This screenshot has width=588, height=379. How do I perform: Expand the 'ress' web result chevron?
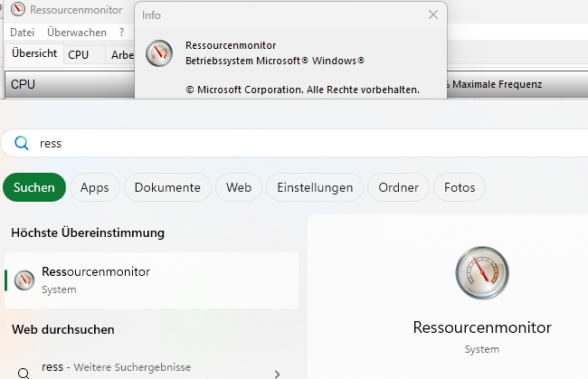[x=277, y=374]
